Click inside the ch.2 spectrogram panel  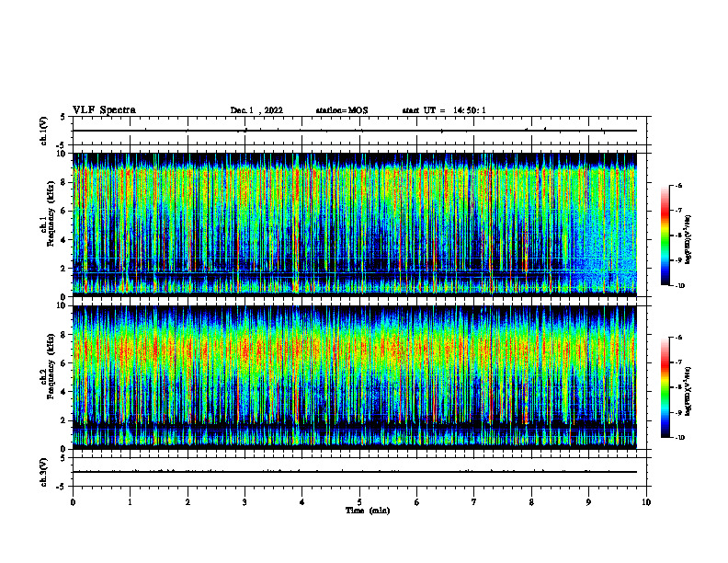[355, 377]
